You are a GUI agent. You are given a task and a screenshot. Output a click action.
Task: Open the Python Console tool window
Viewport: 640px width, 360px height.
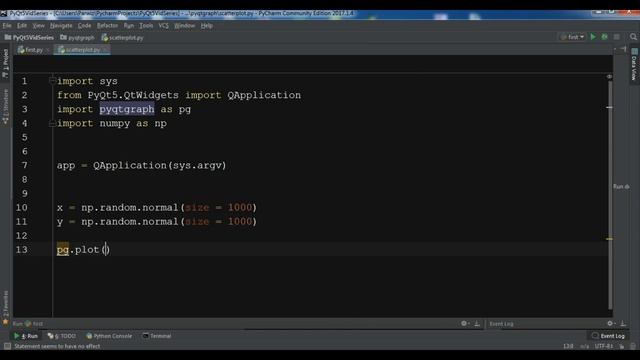tap(109, 336)
